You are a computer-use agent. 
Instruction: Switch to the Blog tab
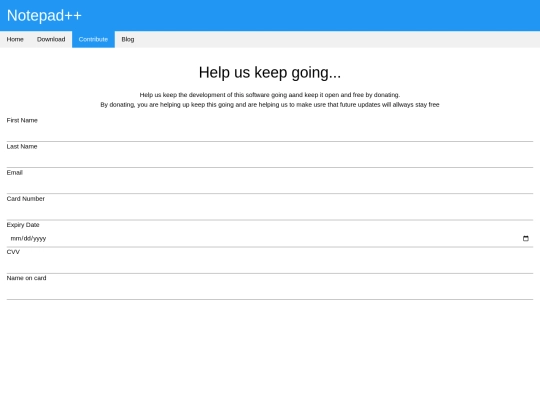coord(128,39)
